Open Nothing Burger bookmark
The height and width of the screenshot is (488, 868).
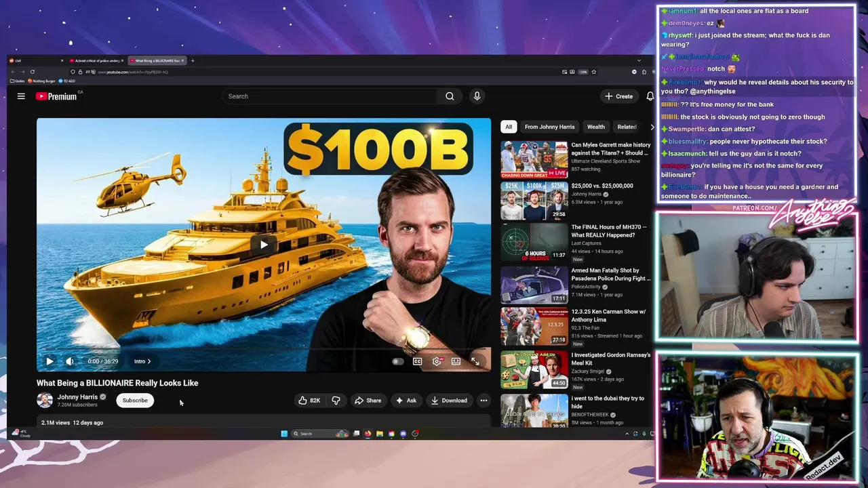coord(42,81)
